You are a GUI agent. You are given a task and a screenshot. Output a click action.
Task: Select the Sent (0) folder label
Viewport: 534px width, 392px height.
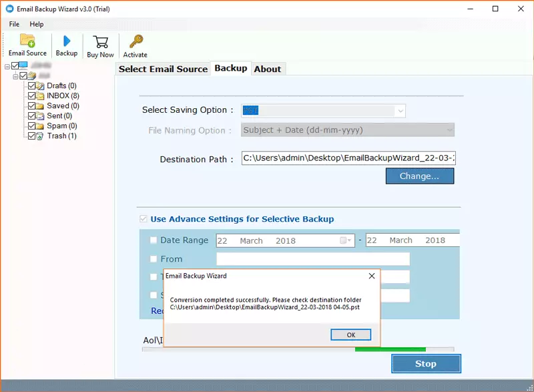tap(59, 116)
